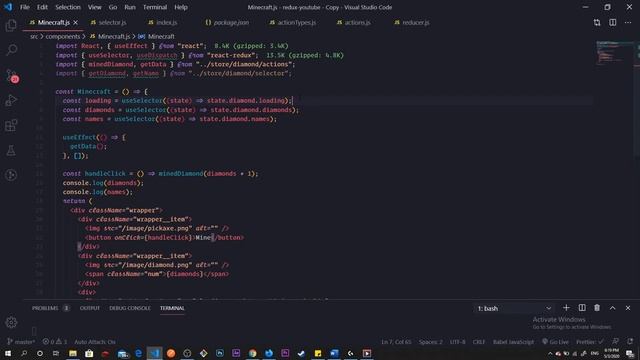Change indentation via Spaces: 2
640x360 pixels.
pyautogui.click(x=431, y=342)
